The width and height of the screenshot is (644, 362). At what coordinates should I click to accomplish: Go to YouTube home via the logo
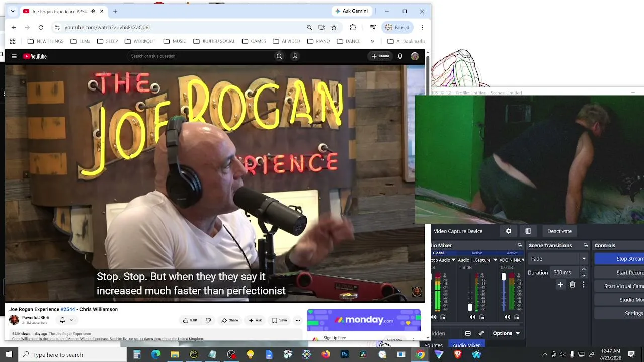35,56
